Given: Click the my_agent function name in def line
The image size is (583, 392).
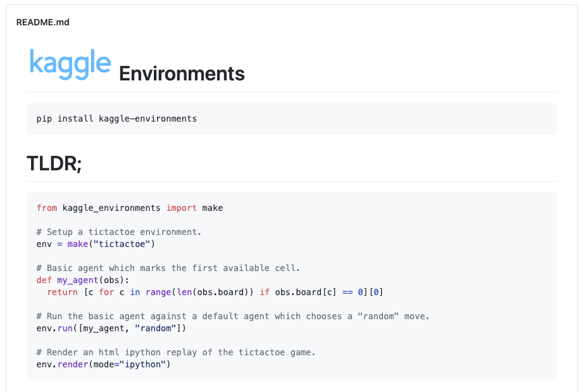Looking at the screenshot, I should click(77, 280).
